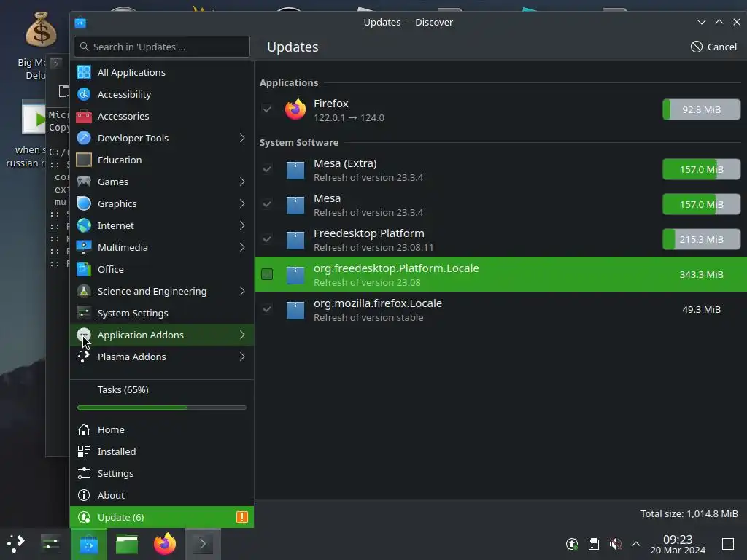Click the Mesa 157.0 MiB progress bar
747x560 pixels.
[x=701, y=204]
